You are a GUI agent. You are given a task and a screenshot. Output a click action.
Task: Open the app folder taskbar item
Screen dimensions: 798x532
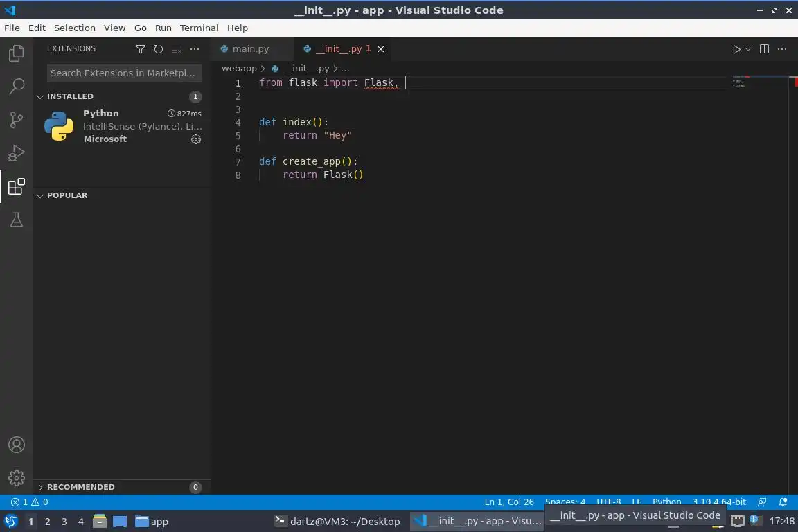click(x=152, y=522)
